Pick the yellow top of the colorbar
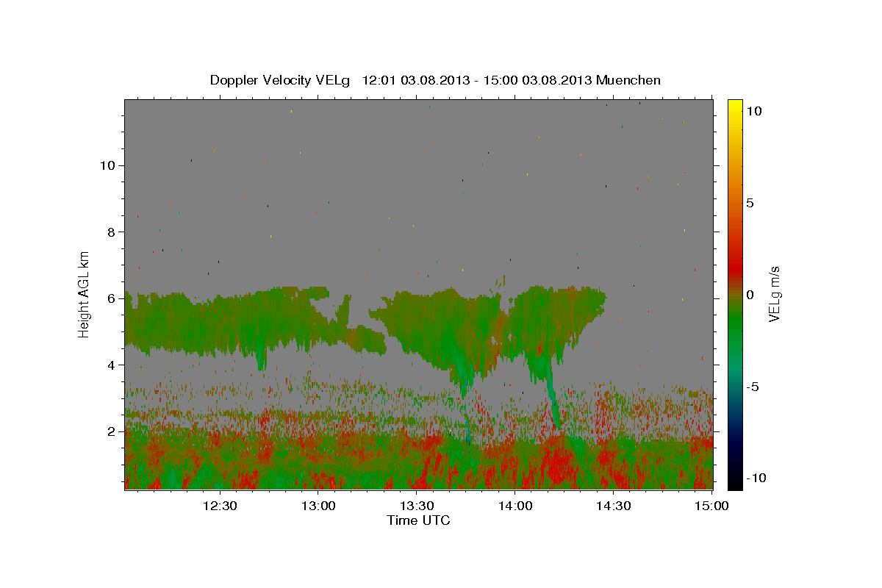Screen dimensions: 882x588 tap(735, 107)
